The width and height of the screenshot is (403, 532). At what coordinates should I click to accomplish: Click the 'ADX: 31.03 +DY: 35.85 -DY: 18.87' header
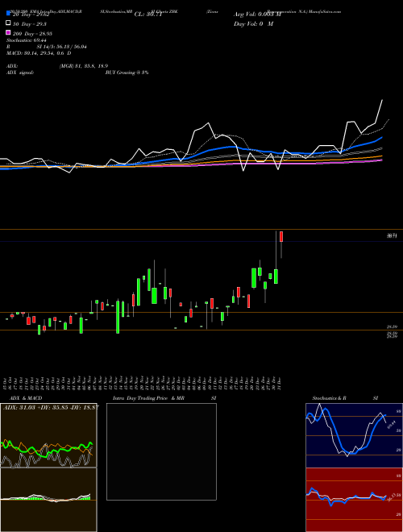coord(51,407)
